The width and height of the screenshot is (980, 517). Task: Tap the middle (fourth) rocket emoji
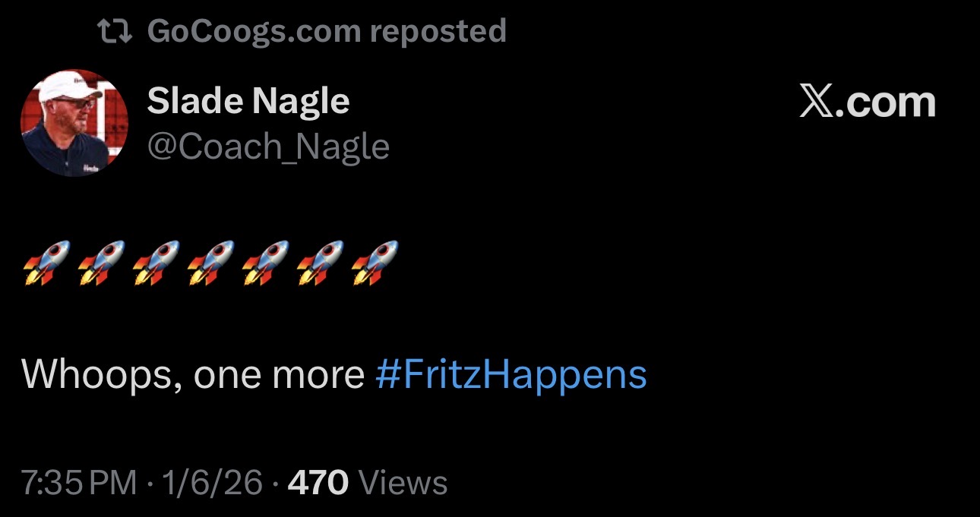pos(210,263)
